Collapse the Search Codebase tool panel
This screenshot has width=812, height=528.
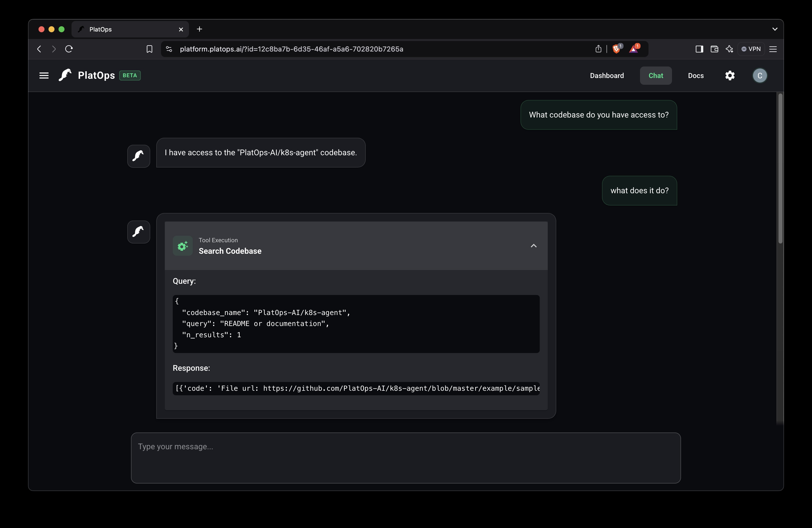coord(533,246)
